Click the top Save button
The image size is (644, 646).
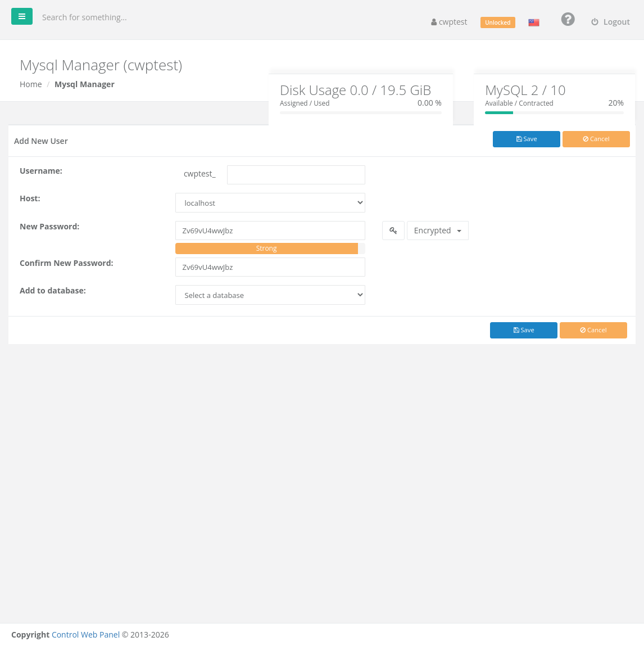point(526,139)
